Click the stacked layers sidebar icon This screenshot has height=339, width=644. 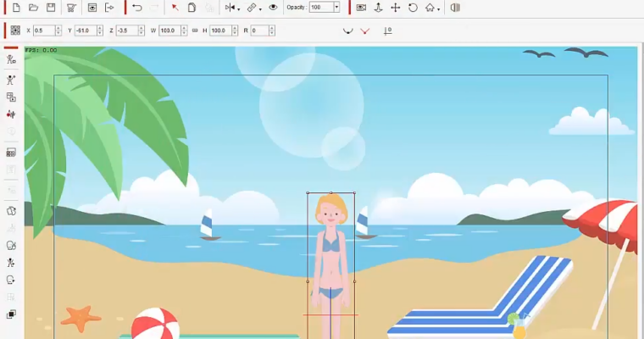point(11,314)
